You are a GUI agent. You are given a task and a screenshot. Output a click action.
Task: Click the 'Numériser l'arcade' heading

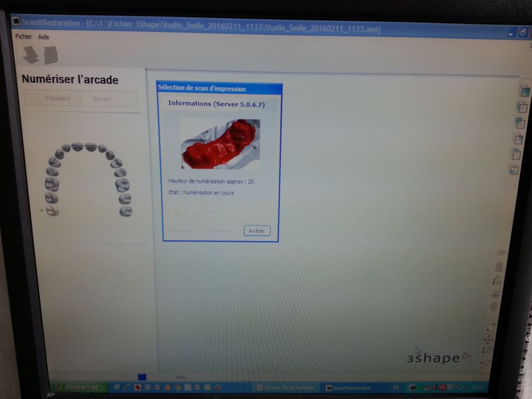coord(70,79)
